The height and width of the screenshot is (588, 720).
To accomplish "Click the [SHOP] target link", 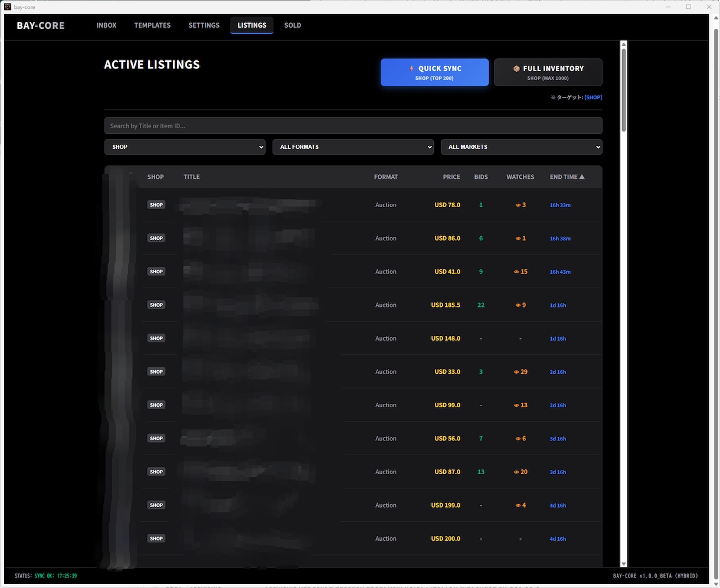I will coord(593,97).
